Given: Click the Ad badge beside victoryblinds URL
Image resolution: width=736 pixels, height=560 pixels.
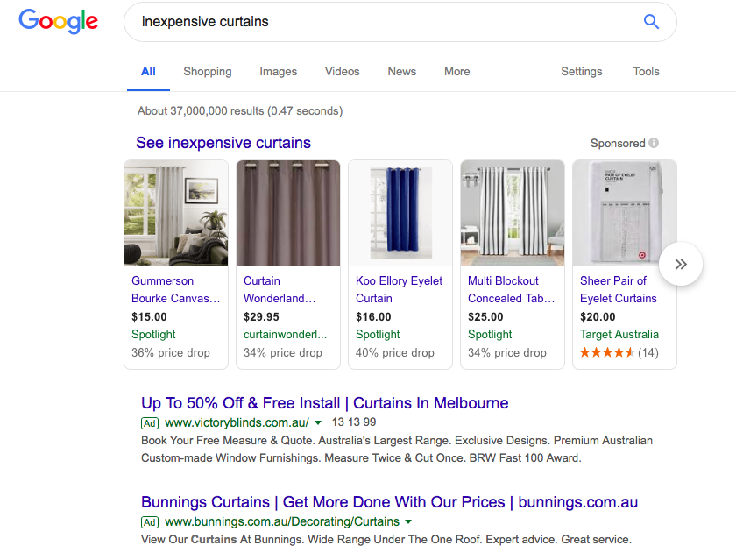Looking at the screenshot, I should 150,423.
